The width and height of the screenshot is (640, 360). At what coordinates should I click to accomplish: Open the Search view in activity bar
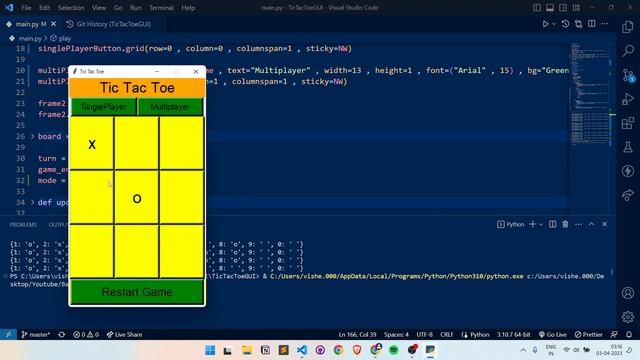click(628, 51)
